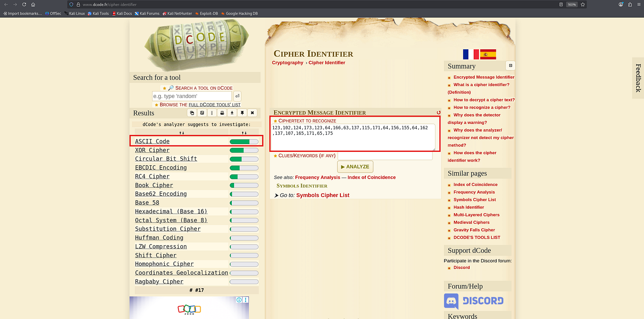Switch to Spanish via flag
This screenshot has height=319, width=644.
click(488, 54)
